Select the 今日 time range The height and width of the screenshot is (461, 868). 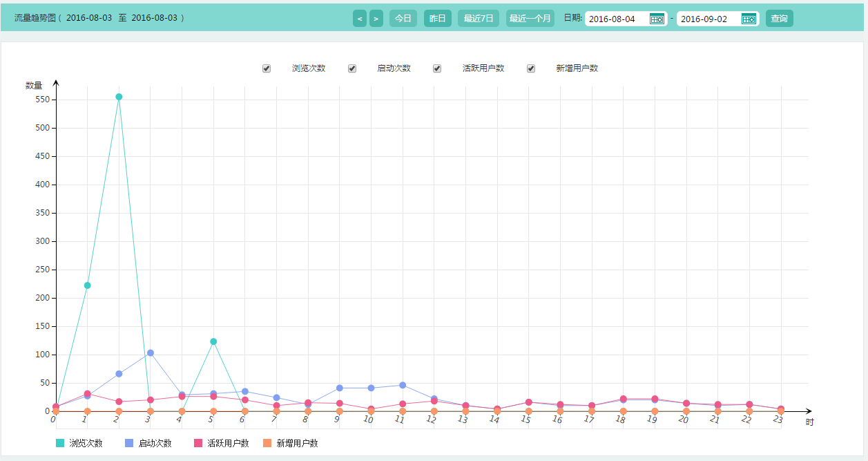403,19
